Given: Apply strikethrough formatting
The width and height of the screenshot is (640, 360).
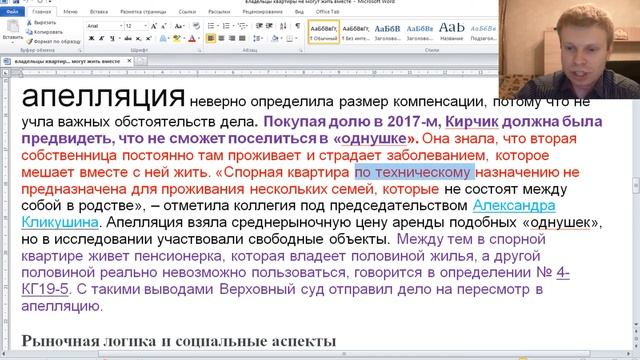Looking at the screenshot, I should (128, 38).
